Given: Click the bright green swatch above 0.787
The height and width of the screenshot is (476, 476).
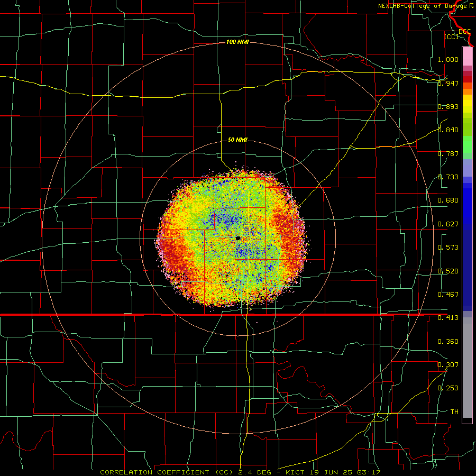Looking at the screenshot, I should 467,144.
